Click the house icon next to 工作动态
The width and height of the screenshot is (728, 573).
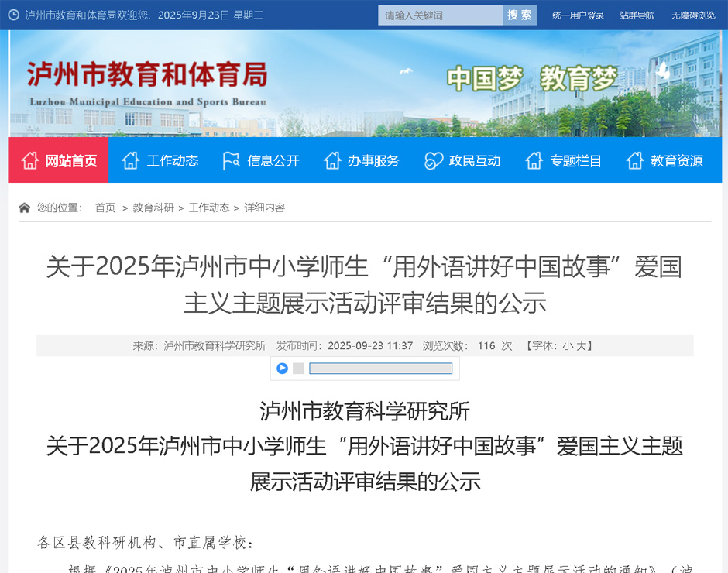(131, 160)
